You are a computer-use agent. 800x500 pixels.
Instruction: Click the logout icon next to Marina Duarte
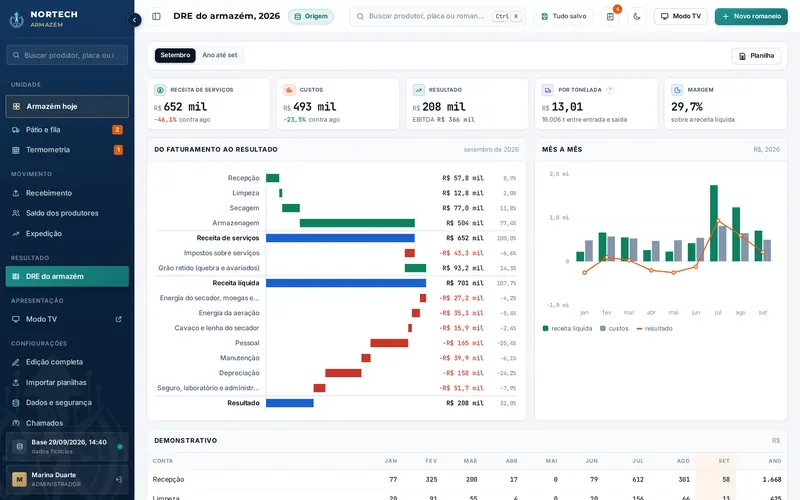(118, 480)
